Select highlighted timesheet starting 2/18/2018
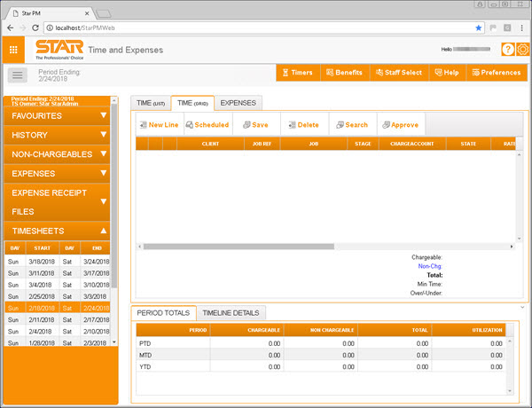This screenshot has width=532, height=408. (x=58, y=308)
